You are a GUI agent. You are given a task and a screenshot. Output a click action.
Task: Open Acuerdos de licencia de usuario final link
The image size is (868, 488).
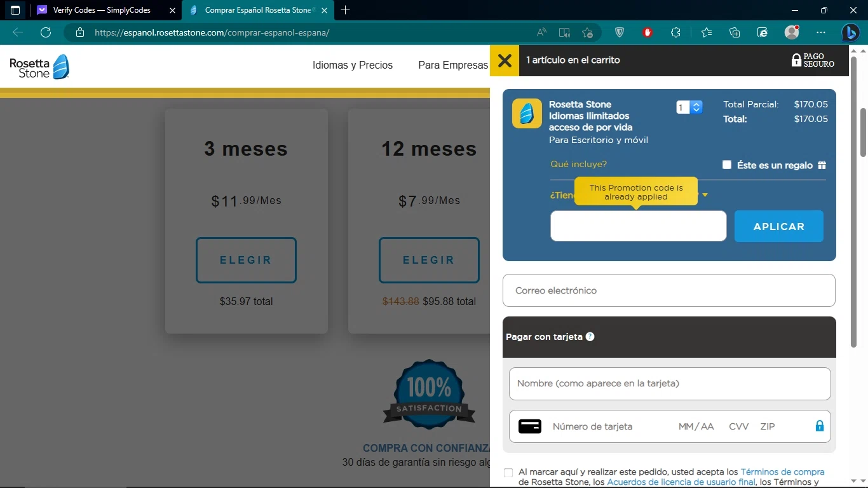coord(681,482)
